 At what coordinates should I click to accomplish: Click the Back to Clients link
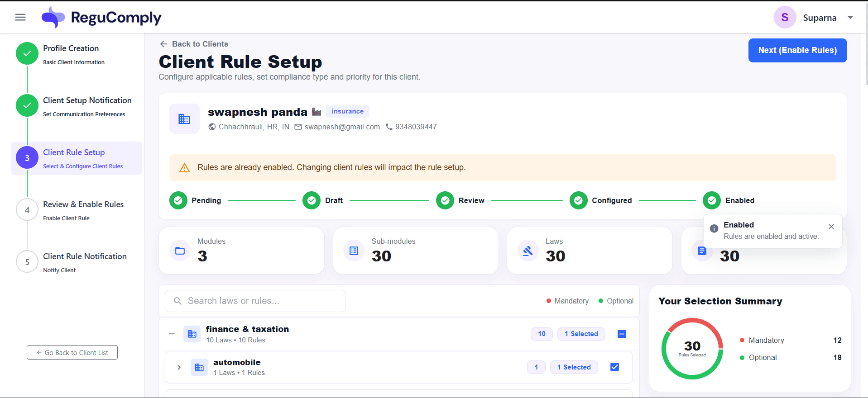point(194,44)
